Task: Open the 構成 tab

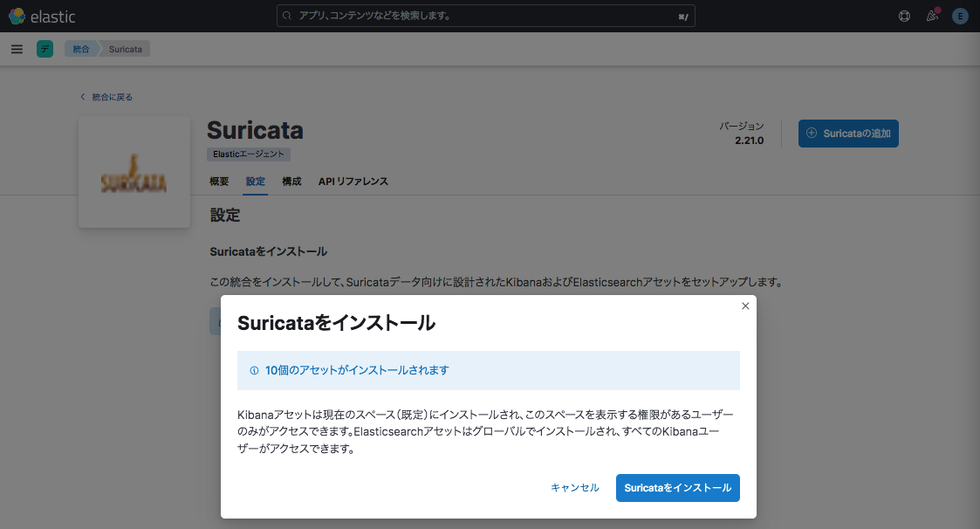Action: pyautogui.click(x=291, y=182)
